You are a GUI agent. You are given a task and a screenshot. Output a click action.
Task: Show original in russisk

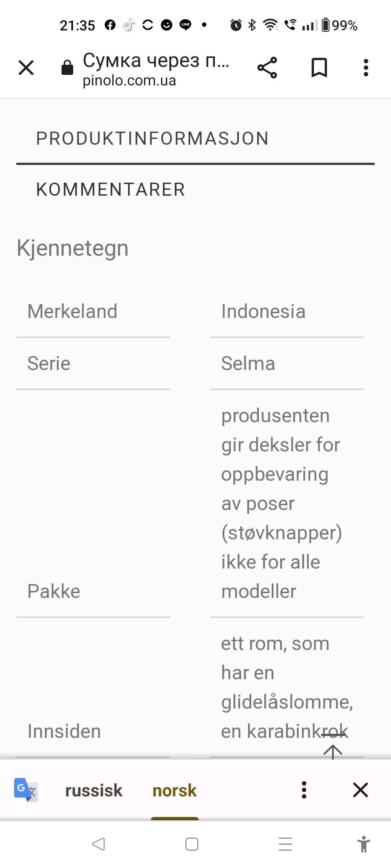(94, 790)
